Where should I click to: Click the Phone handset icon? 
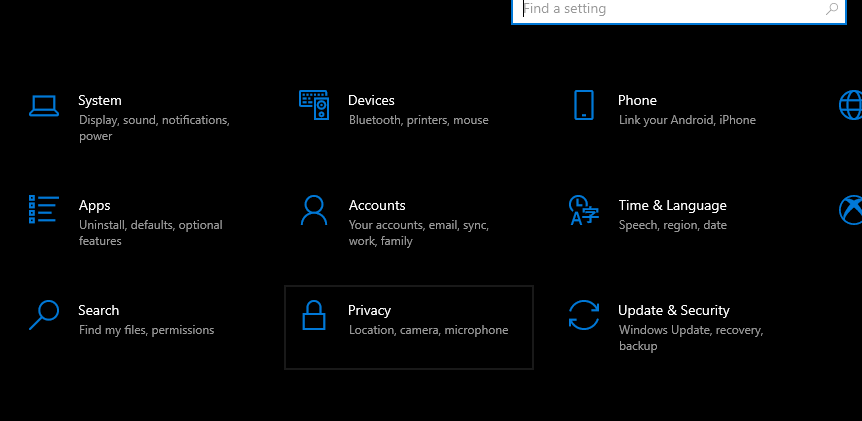point(584,105)
